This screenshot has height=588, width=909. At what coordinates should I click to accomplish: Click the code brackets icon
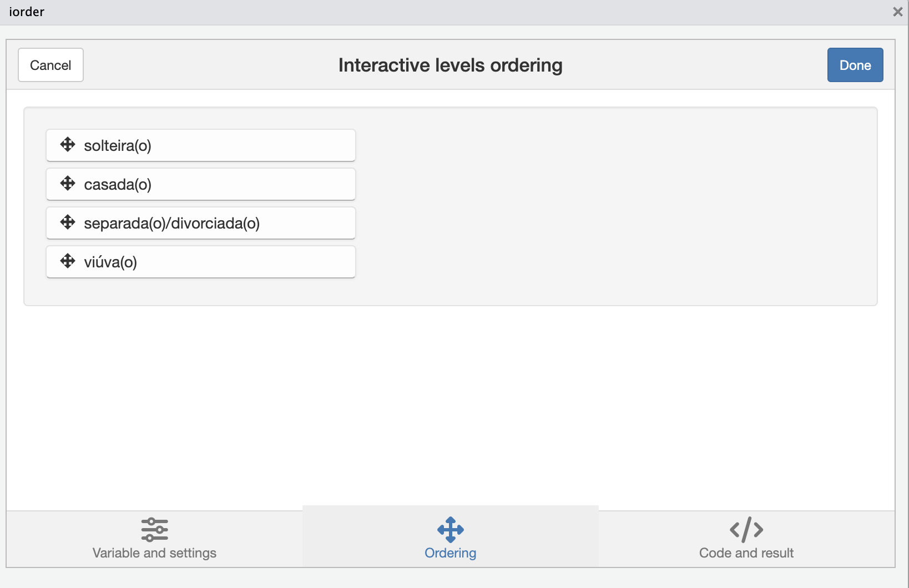point(746,530)
